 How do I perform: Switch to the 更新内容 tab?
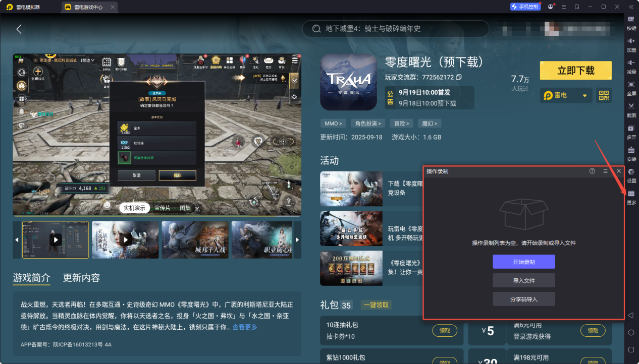[x=80, y=277]
